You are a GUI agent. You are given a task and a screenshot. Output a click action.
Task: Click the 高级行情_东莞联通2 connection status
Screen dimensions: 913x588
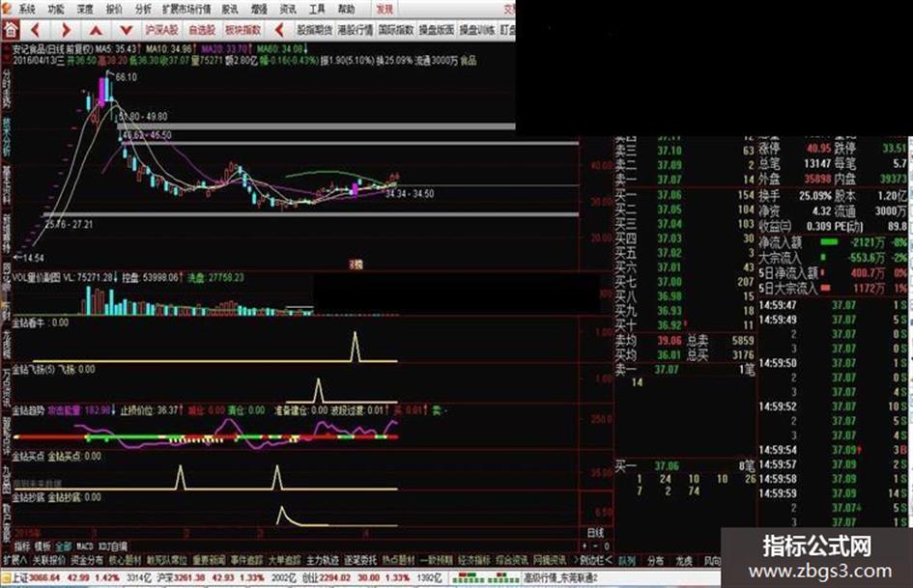click(x=560, y=578)
